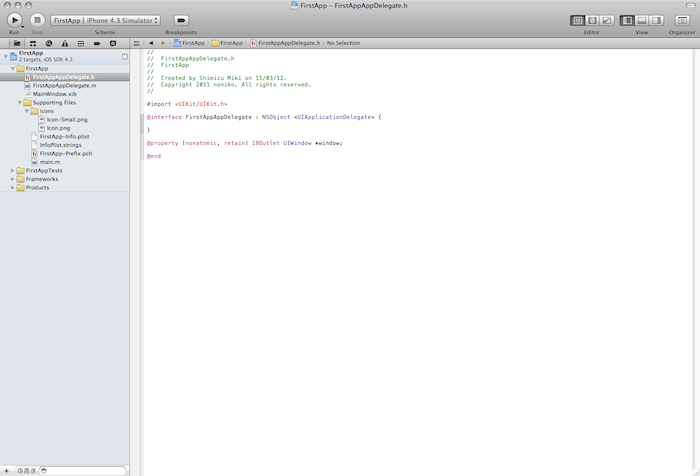Viewport: 700px width, 476px height.
Task: Toggle the Navigator pane view button
Action: (x=627, y=21)
